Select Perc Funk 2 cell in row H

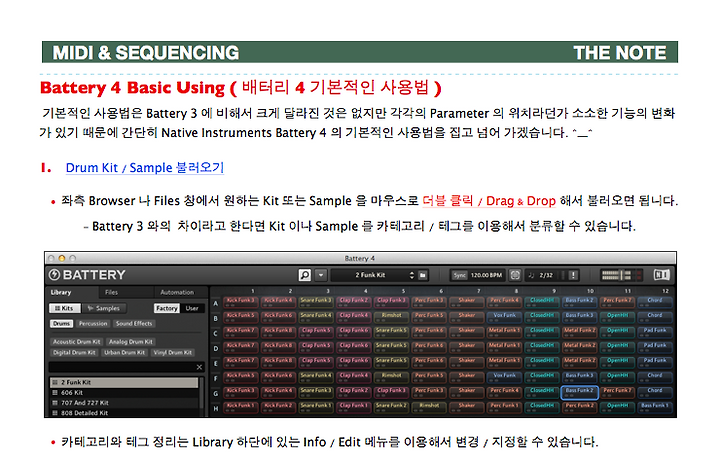[x=579, y=407]
